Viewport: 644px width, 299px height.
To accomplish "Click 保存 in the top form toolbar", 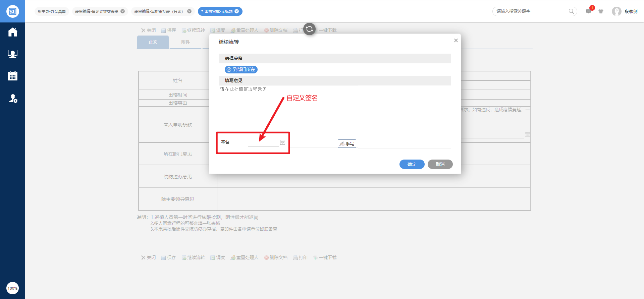I will click(168, 30).
